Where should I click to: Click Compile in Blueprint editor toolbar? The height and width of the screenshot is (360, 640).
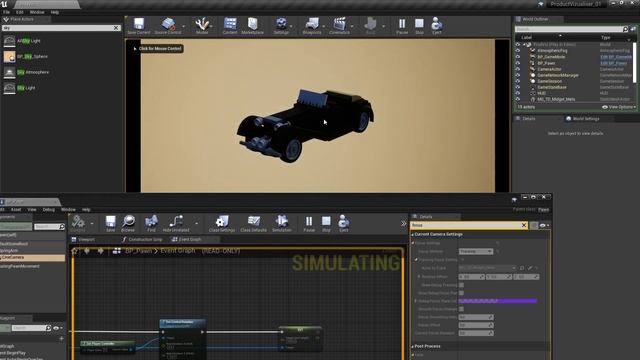pos(78,223)
